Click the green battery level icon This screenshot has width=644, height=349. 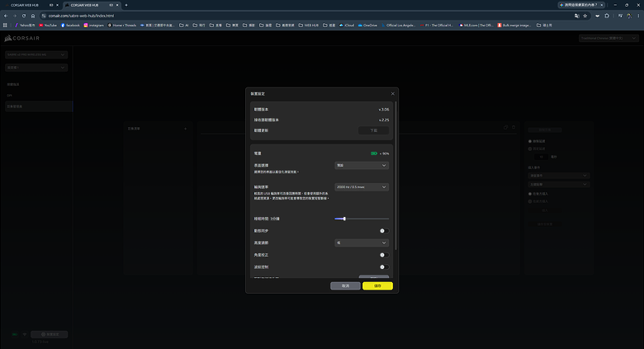(x=374, y=153)
